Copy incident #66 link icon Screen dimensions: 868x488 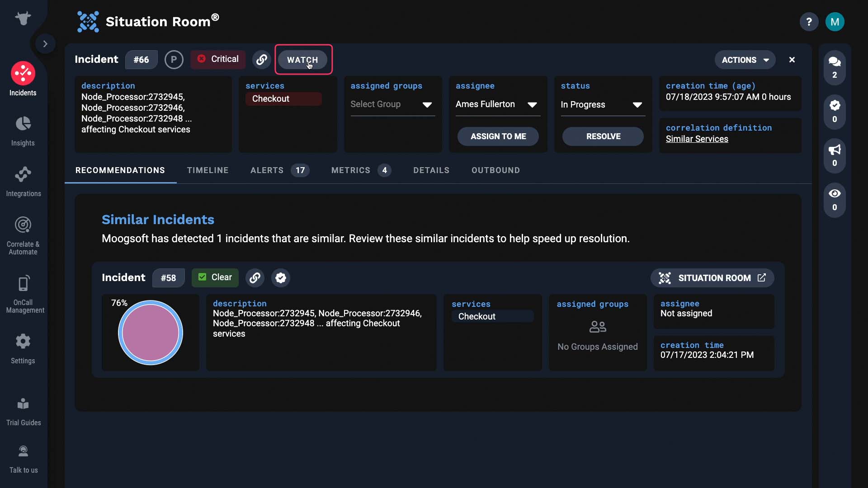[261, 60]
